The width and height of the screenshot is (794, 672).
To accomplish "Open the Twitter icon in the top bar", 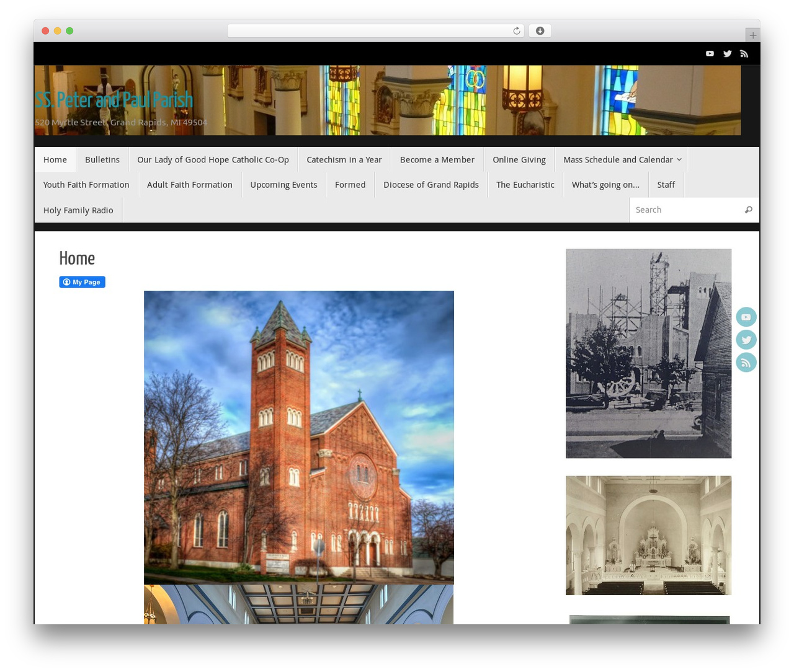I will coord(727,54).
